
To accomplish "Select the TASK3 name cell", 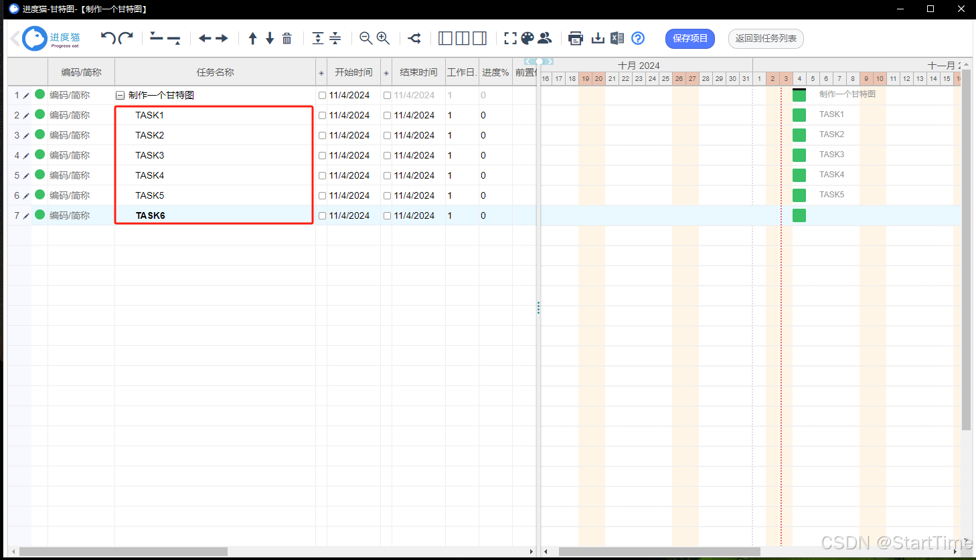I will [215, 155].
